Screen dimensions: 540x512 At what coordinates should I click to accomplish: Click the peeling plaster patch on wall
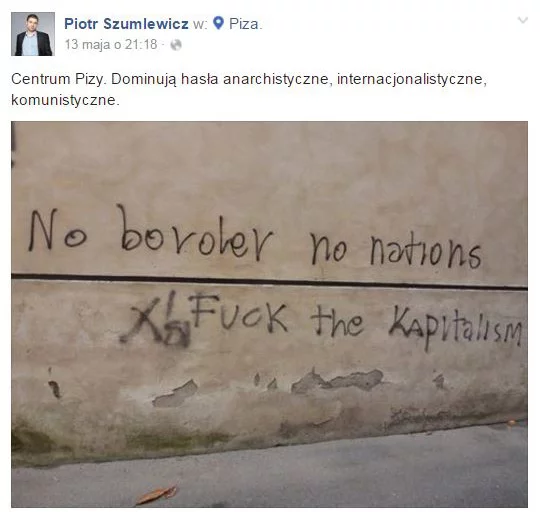(337, 380)
